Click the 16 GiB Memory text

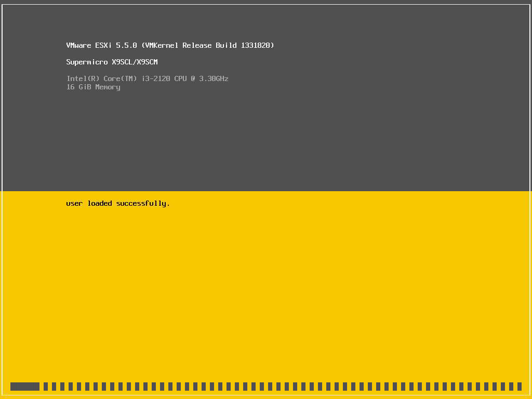click(94, 87)
